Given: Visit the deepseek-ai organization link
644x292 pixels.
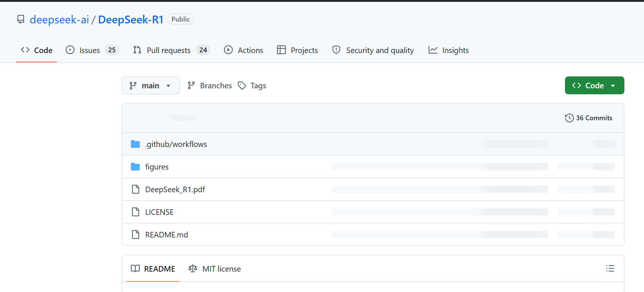Looking at the screenshot, I should (x=59, y=20).
